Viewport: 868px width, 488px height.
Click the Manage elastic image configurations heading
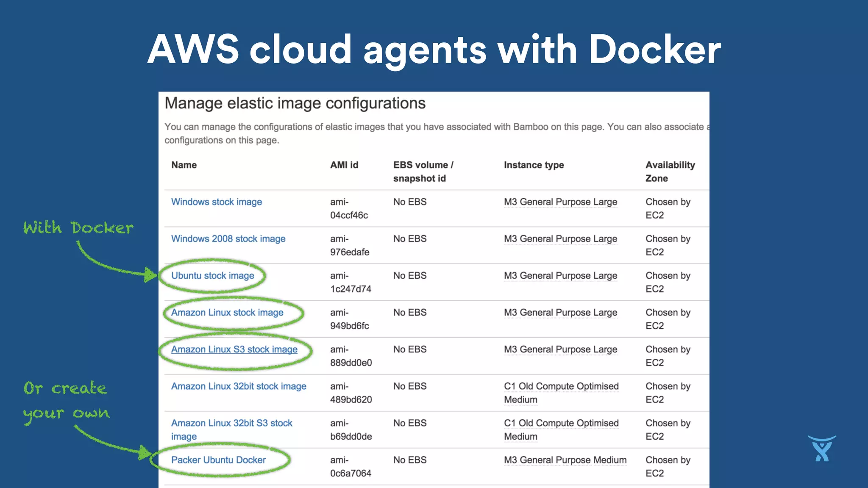[295, 103]
